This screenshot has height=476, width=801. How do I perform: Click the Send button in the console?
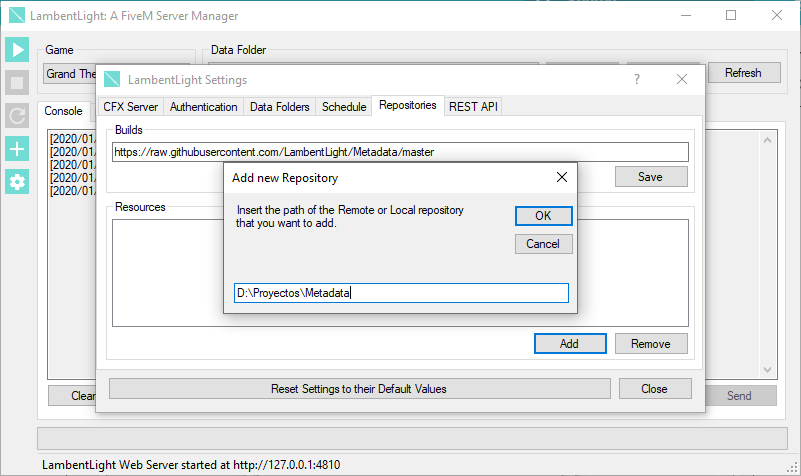(740, 395)
